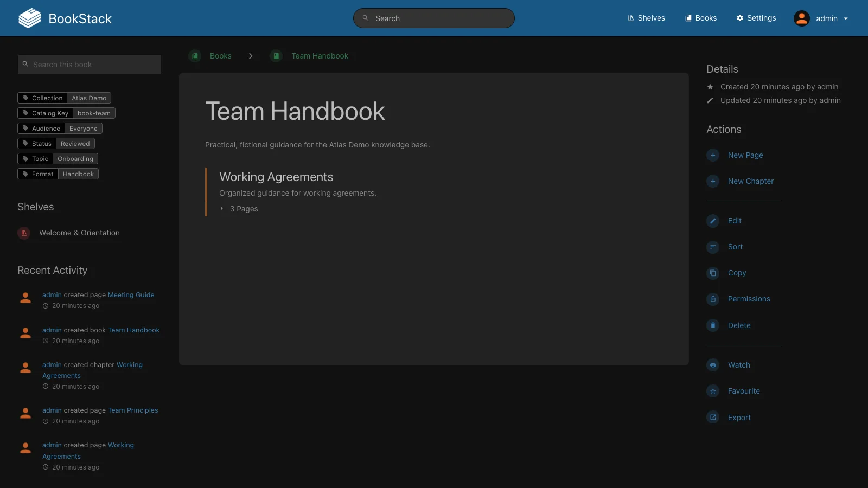
Task: Open the Working Agreements chapter heading
Action: coord(276,177)
